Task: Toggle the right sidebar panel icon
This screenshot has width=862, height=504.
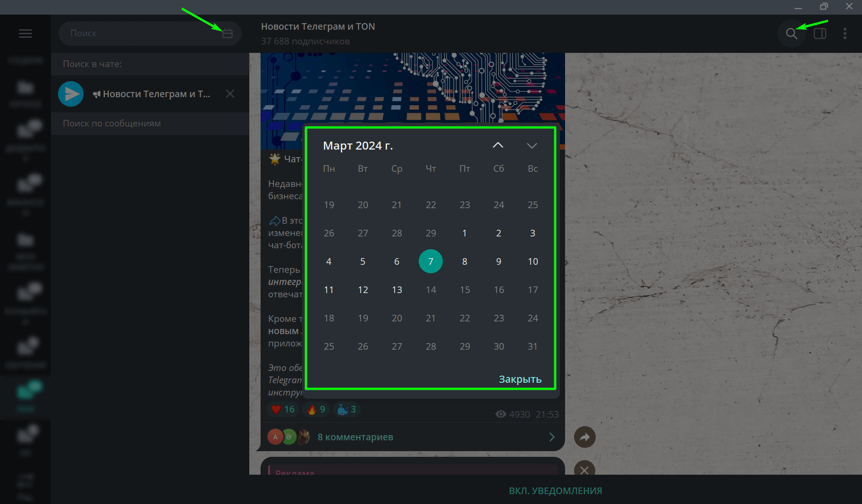Action: click(x=820, y=34)
